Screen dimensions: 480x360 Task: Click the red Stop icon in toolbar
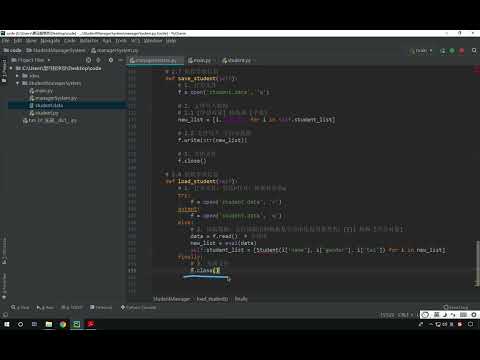[x=462, y=51]
